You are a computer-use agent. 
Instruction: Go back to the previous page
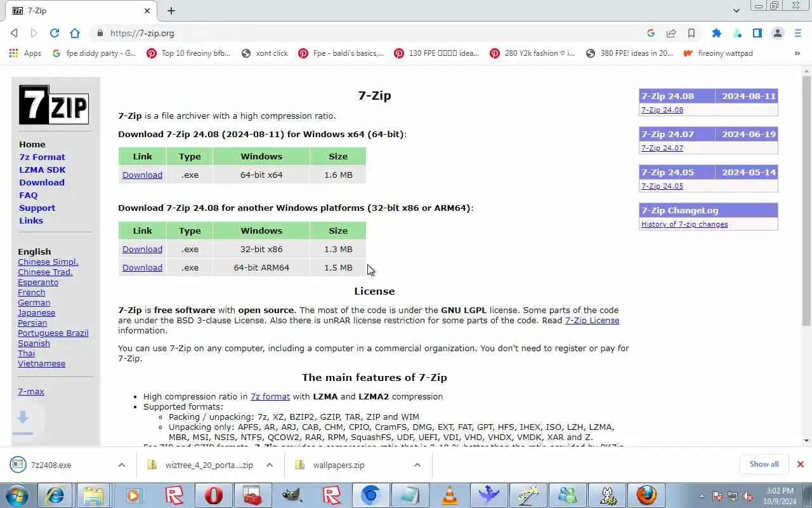coord(15,33)
